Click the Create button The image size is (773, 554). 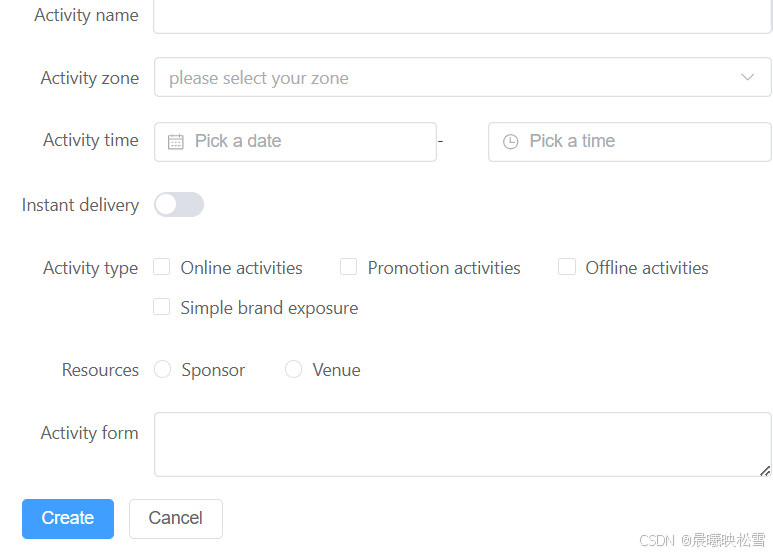[x=68, y=519]
